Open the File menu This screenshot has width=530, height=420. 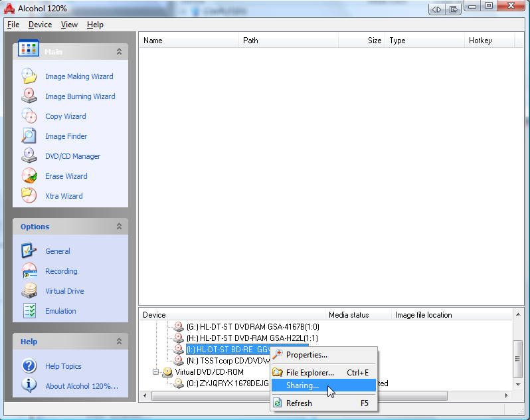tap(13, 25)
